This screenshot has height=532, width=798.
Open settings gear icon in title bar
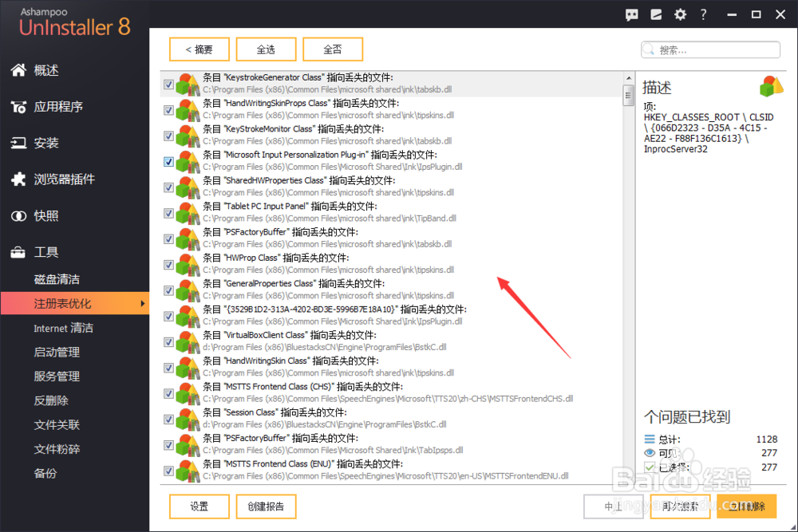[x=680, y=14]
